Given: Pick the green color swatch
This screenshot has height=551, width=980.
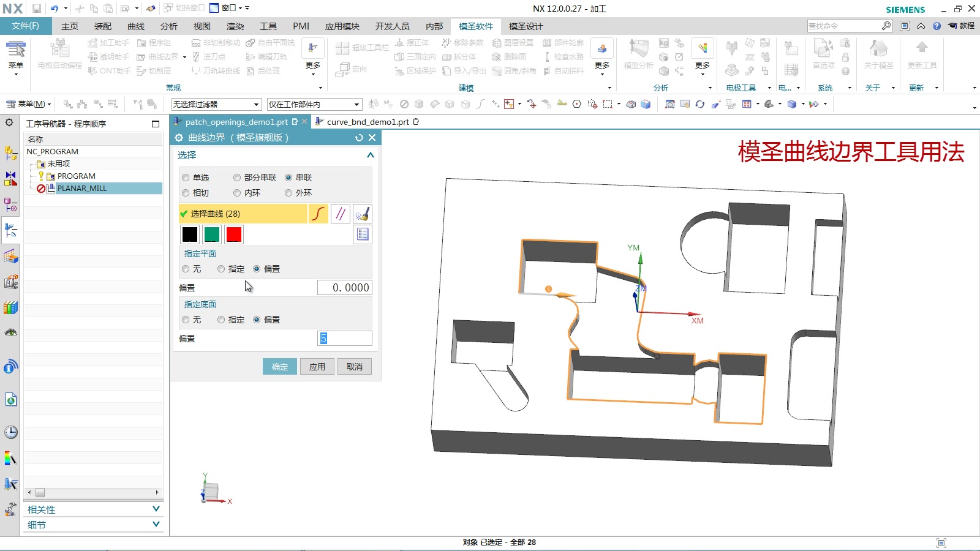Looking at the screenshot, I should click(212, 234).
